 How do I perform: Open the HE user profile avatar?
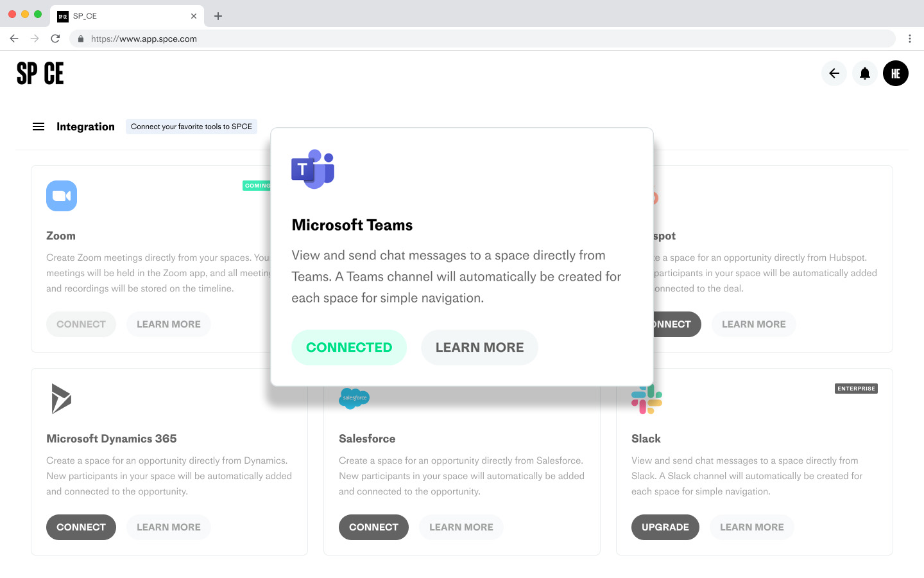point(896,73)
